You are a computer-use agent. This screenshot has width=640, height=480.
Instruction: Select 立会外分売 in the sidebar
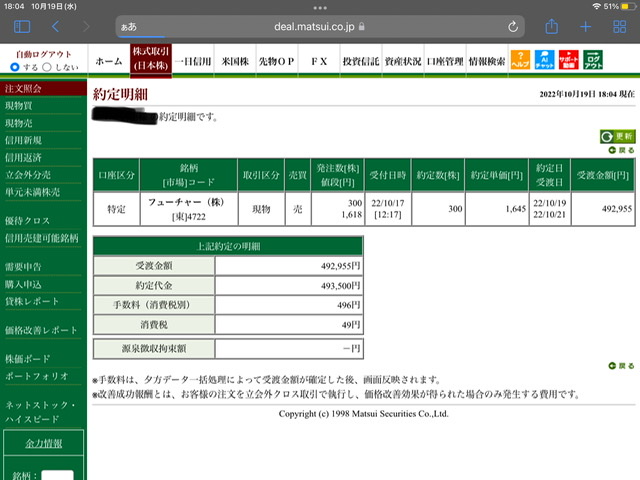tap(28, 175)
